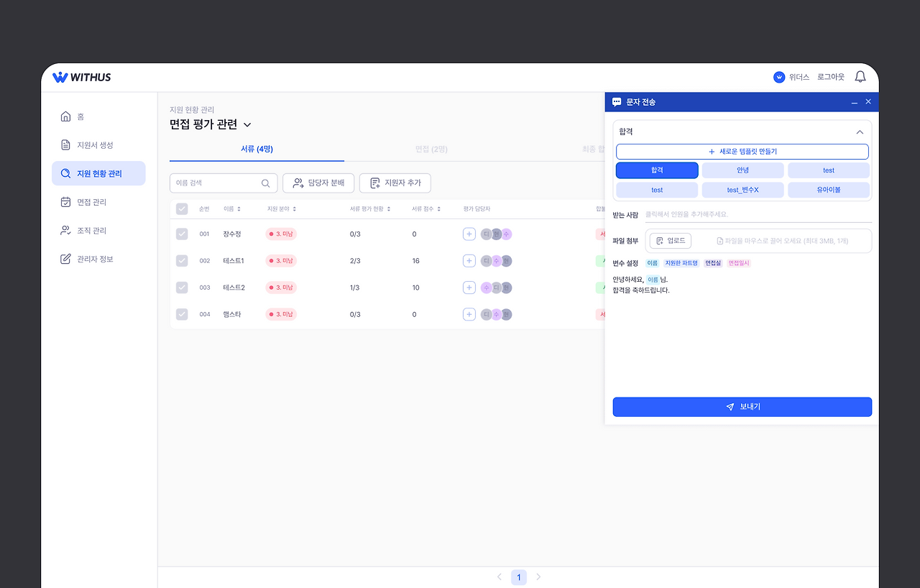This screenshot has width=920, height=588.
Task: Click the applicant name 테스트1
Action: (234, 261)
